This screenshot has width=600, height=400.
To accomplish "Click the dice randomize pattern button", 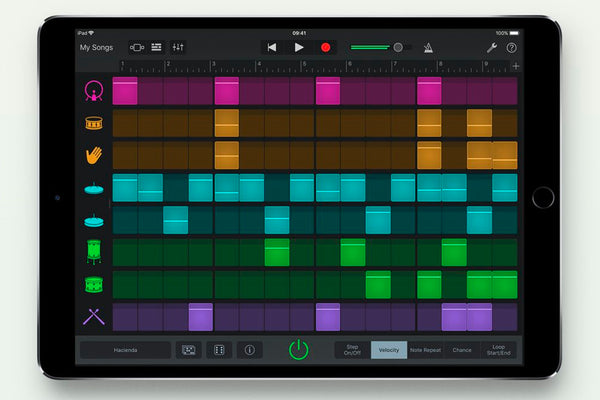I will 218,350.
